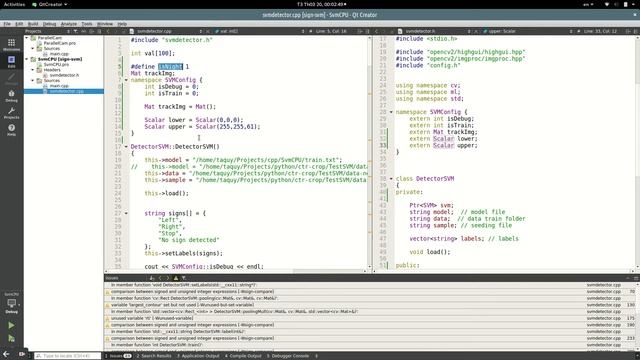Open the Debug menu
Viewport: 640px width, 360px height.
click(x=49, y=24)
